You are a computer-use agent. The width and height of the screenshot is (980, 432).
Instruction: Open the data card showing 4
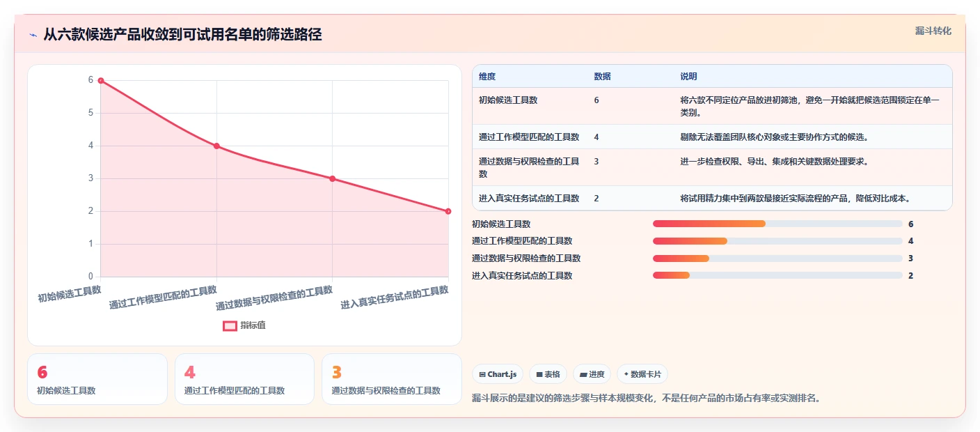tap(245, 379)
